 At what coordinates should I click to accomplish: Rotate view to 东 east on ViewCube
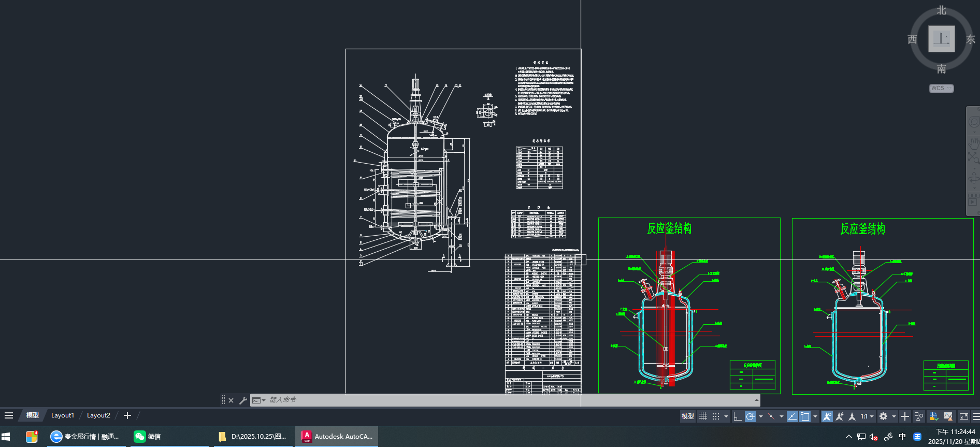pyautogui.click(x=971, y=39)
